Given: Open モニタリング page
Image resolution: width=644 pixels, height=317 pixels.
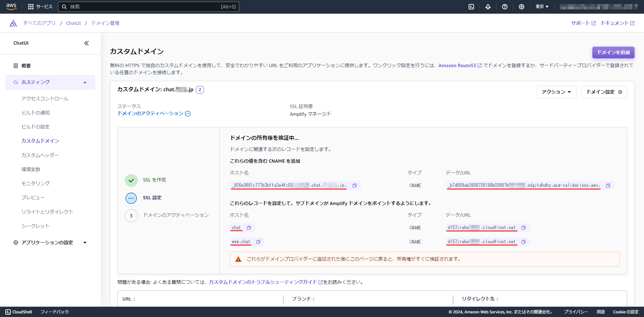Looking at the screenshot, I should tap(36, 183).
